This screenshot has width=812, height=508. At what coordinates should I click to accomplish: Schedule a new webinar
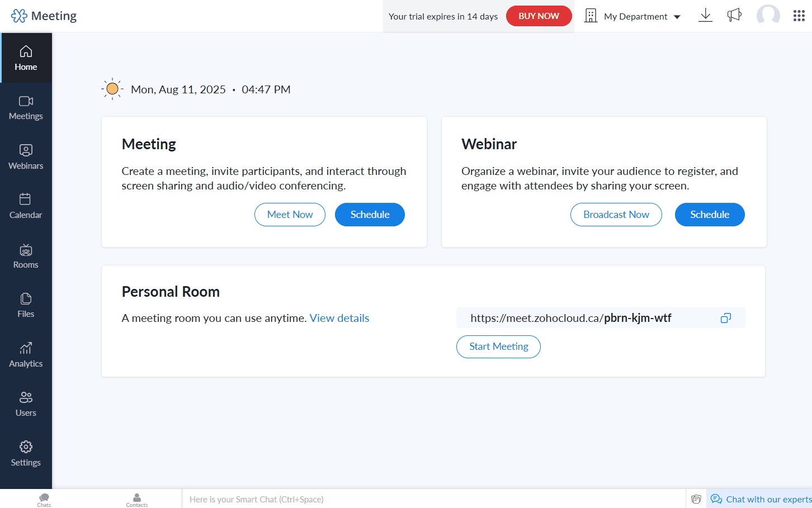coord(710,215)
